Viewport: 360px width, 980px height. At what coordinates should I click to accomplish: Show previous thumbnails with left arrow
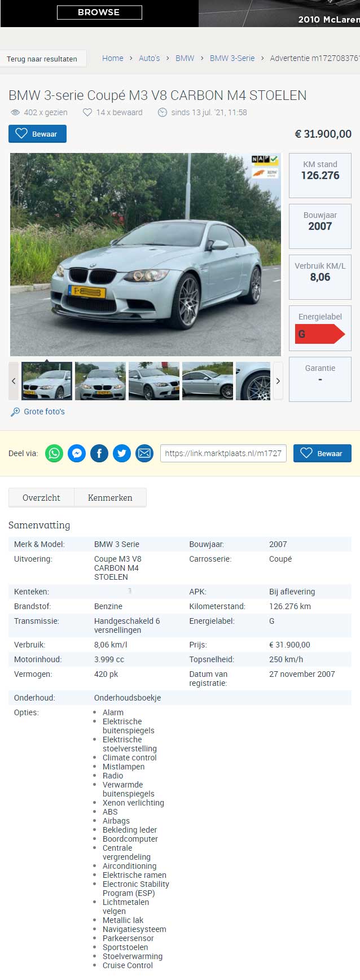(14, 381)
